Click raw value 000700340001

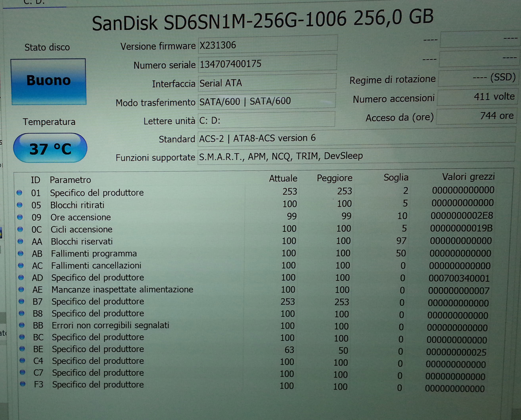(x=459, y=278)
